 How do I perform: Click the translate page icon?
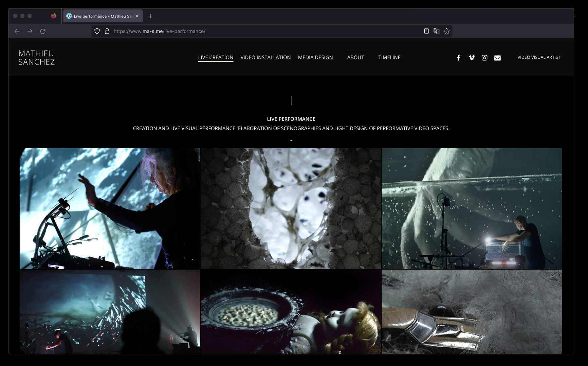tap(436, 31)
